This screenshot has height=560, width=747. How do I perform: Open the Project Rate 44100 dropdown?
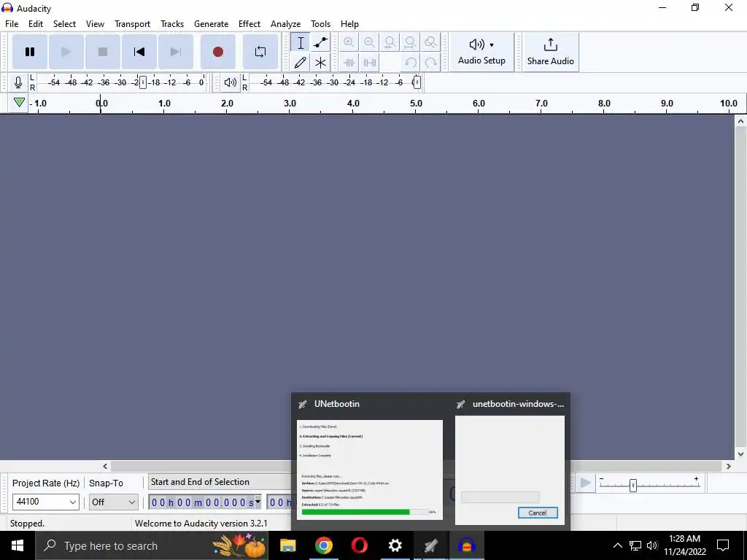pyautogui.click(x=46, y=502)
